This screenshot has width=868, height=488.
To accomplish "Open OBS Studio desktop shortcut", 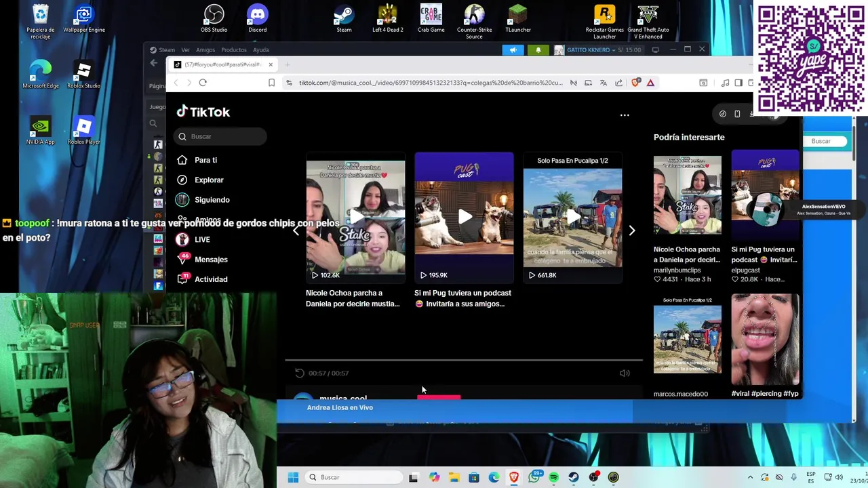I will 214,18.
